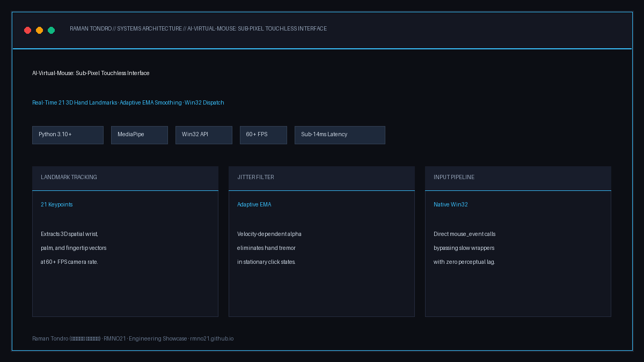Click the green window dot in the title bar

(52, 31)
